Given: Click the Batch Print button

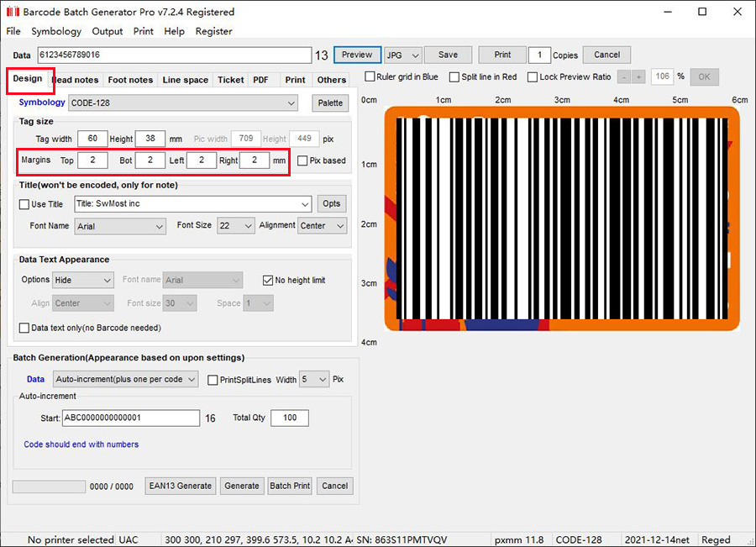Looking at the screenshot, I should [290, 486].
